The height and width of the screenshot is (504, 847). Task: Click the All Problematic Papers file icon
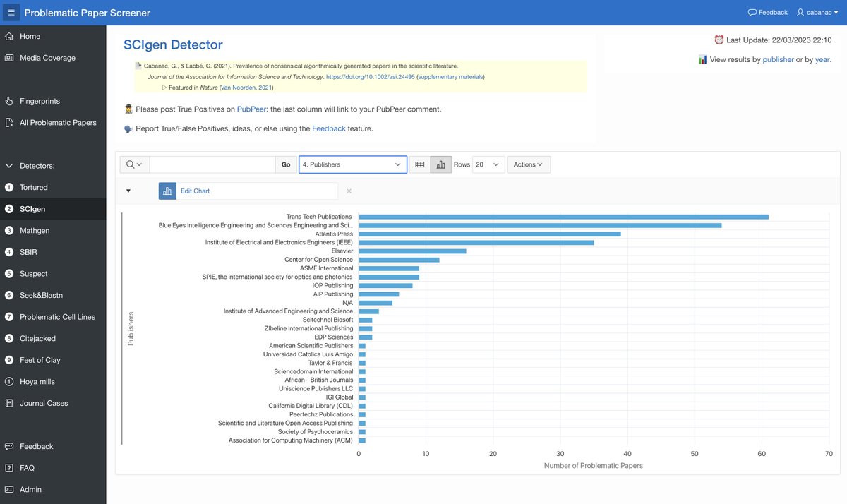click(9, 123)
